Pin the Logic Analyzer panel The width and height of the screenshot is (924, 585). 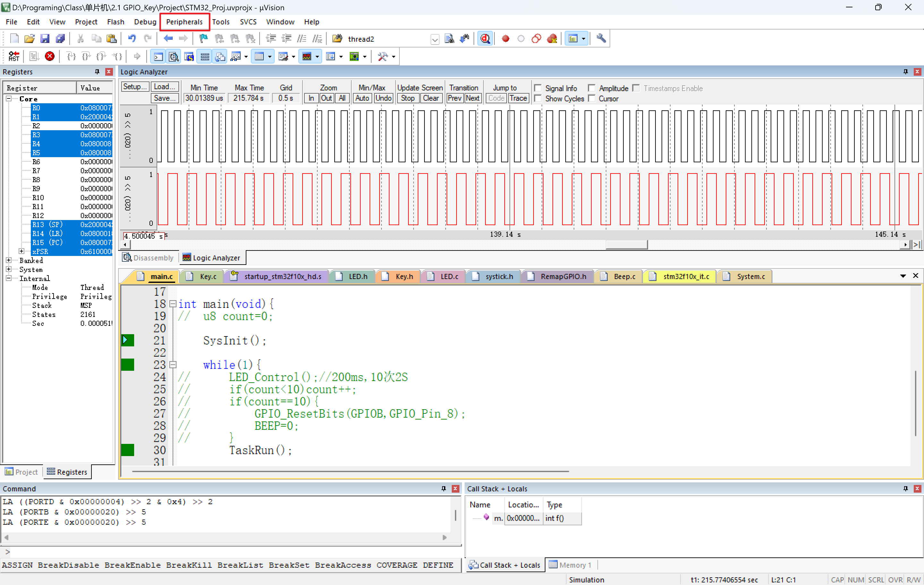906,72
